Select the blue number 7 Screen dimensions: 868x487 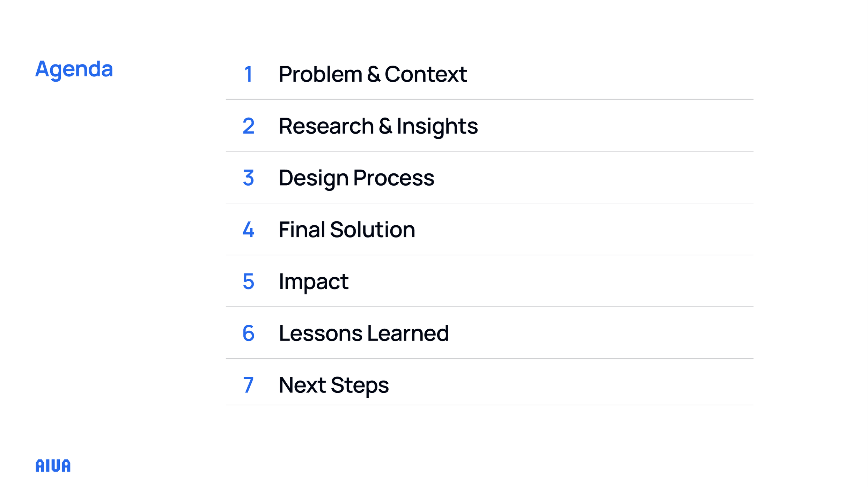pyautogui.click(x=248, y=385)
